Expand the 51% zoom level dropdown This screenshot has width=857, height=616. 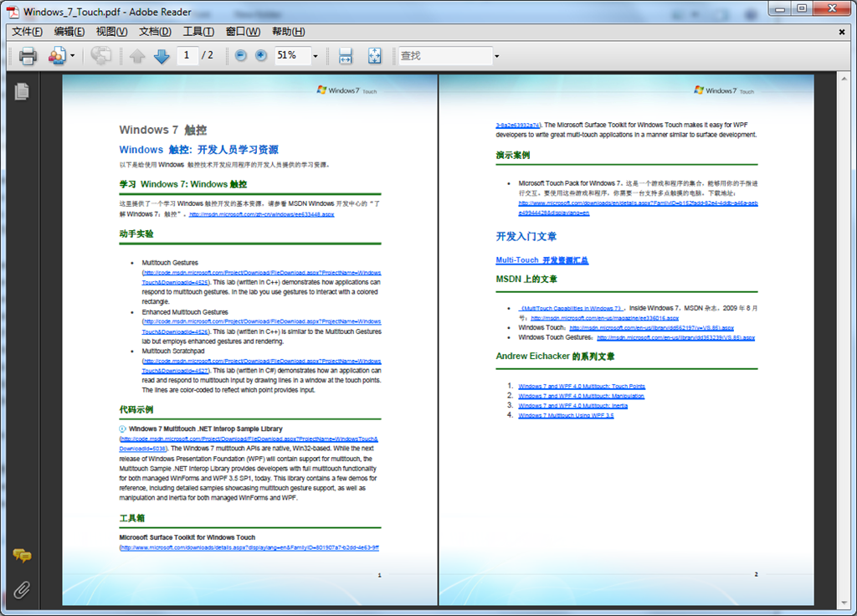(315, 56)
